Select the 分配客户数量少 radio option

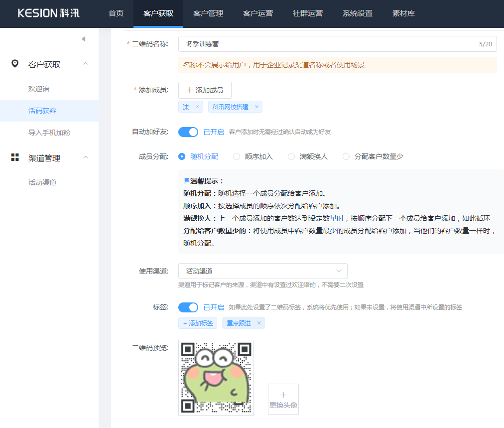coord(346,156)
